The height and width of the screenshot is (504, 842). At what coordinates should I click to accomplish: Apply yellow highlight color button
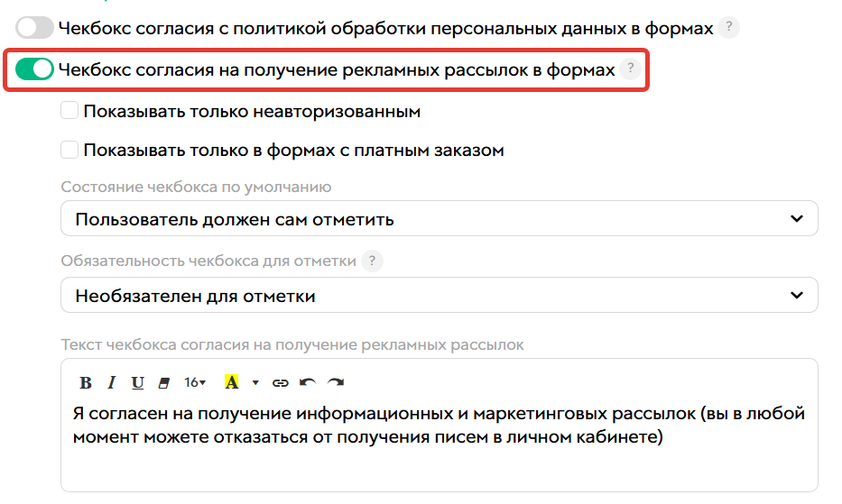(231, 382)
